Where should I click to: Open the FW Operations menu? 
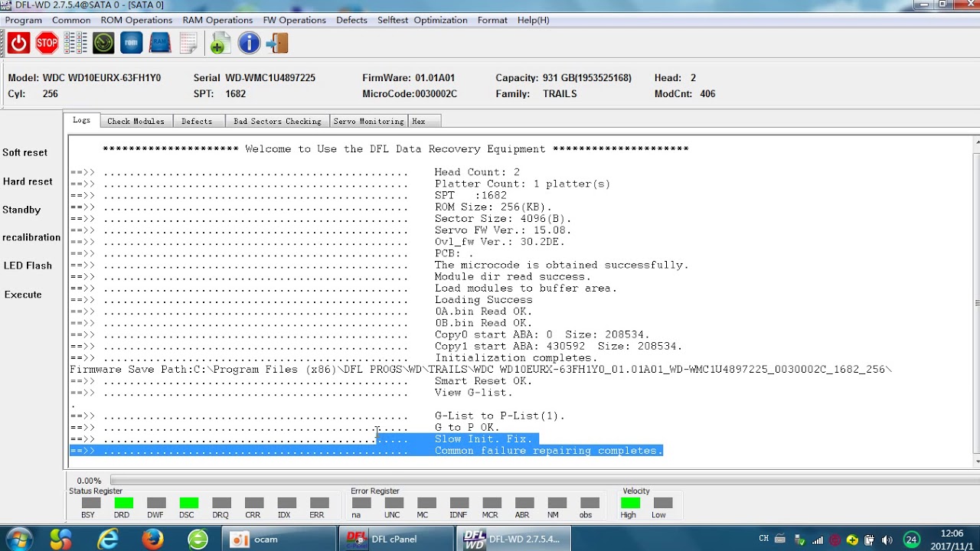tap(294, 20)
